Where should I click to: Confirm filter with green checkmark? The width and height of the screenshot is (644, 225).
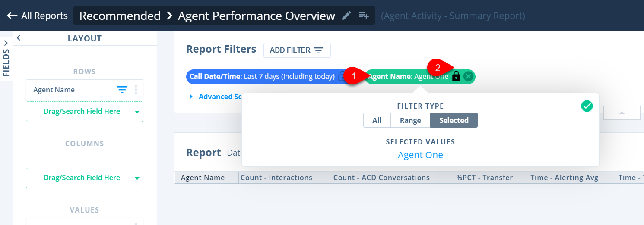pyautogui.click(x=587, y=106)
